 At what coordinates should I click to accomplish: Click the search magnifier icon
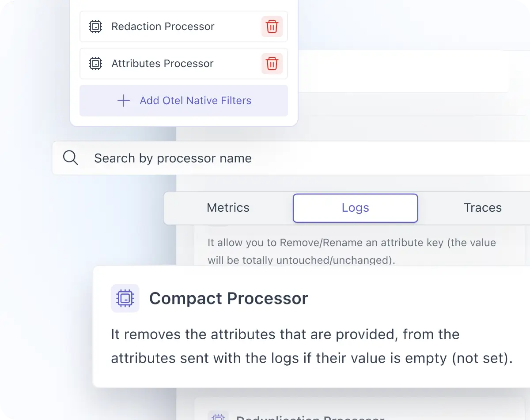[x=71, y=157]
